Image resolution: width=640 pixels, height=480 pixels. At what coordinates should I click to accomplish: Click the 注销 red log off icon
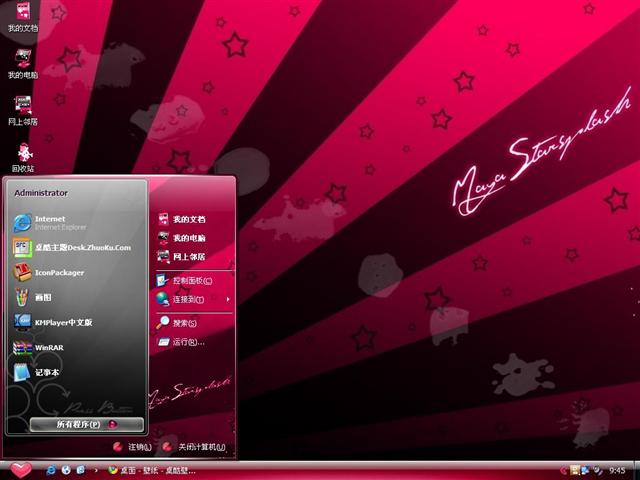click(118, 447)
